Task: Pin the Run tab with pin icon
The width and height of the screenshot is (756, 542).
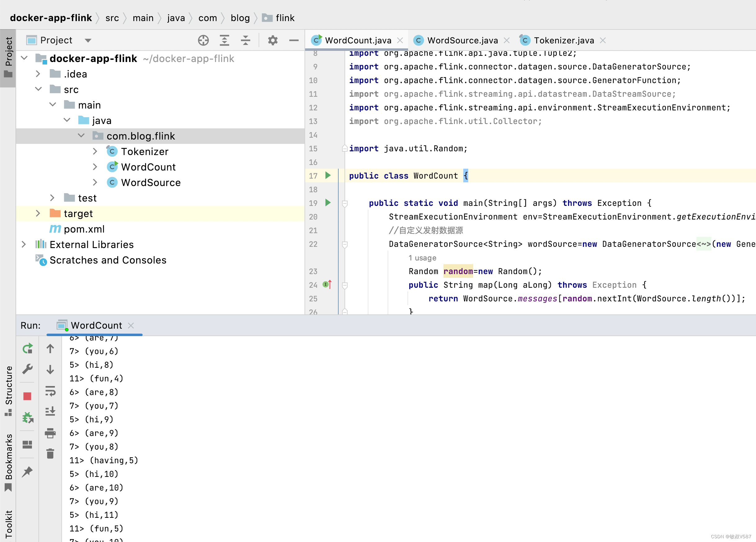Action: (27, 472)
